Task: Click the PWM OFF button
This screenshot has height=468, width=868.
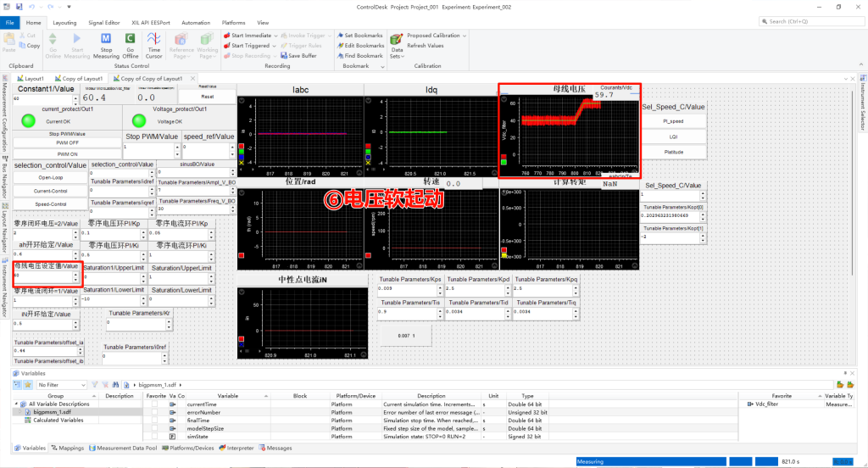Action: tap(68, 143)
